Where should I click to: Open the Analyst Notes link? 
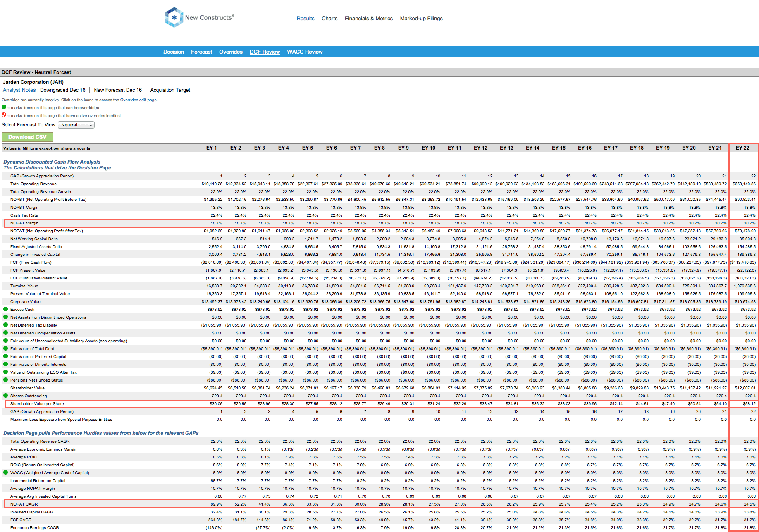click(x=19, y=90)
